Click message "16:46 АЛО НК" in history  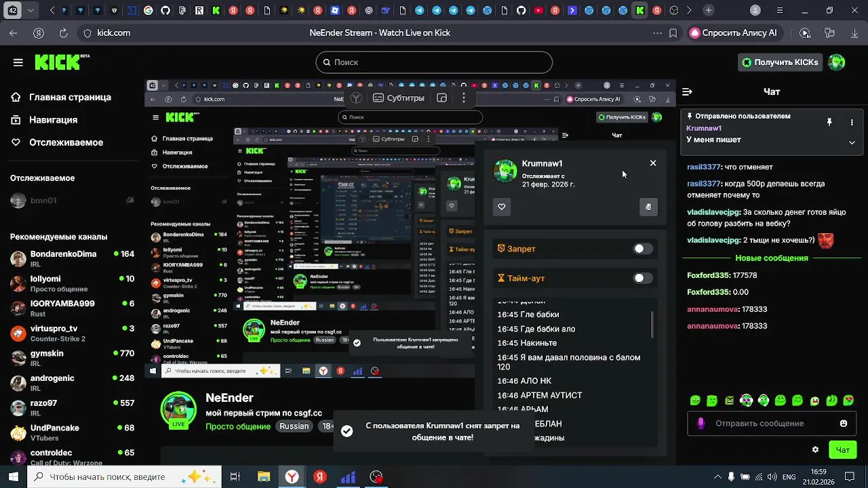[x=524, y=381]
